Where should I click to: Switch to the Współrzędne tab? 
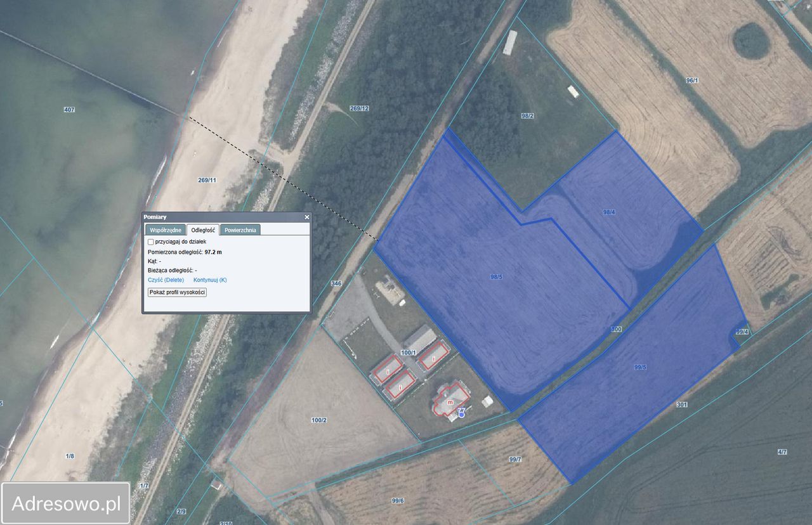tap(166, 230)
